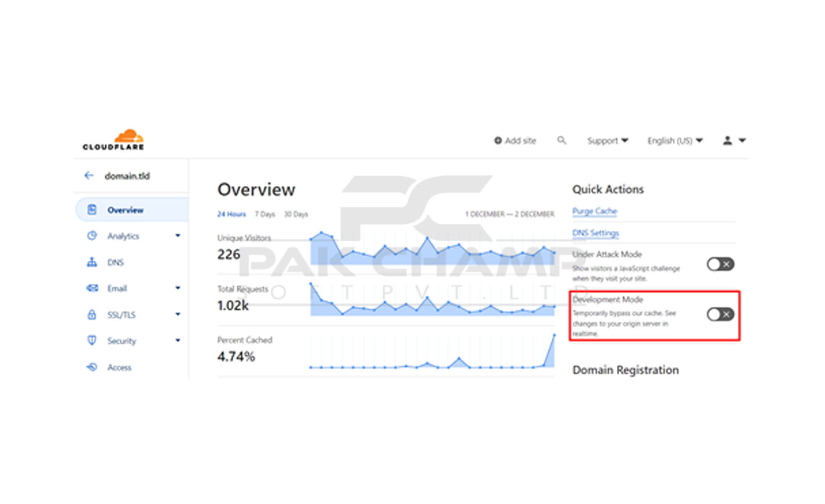Image resolution: width=825 pixels, height=504 pixels.
Task: Click the Access sidebar icon
Action: [92, 367]
